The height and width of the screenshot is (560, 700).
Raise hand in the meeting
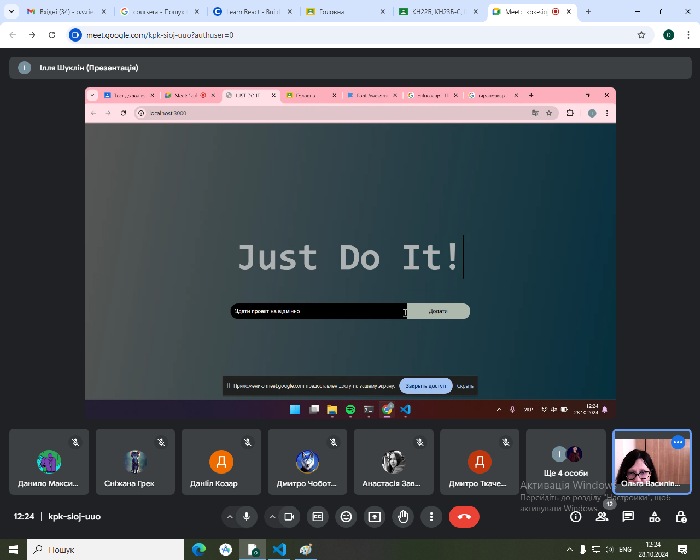click(404, 516)
